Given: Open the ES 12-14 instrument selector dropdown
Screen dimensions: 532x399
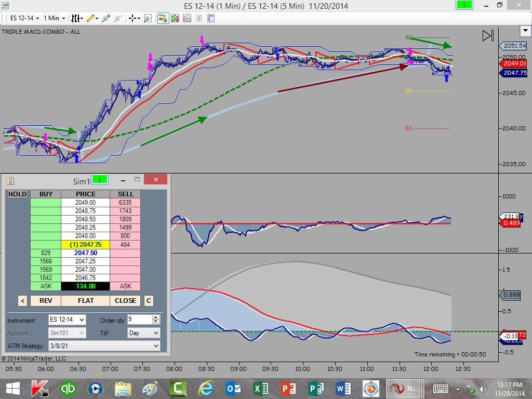Looking at the screenshot, I should tap(24, 18).
